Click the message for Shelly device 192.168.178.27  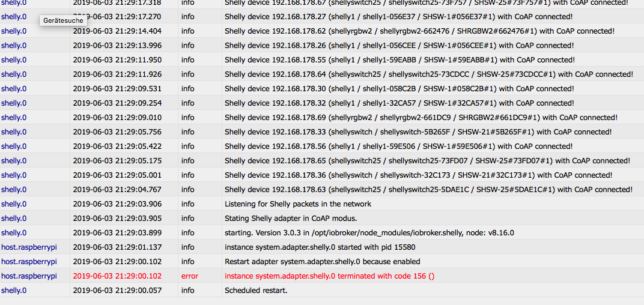tap(399, 16)
